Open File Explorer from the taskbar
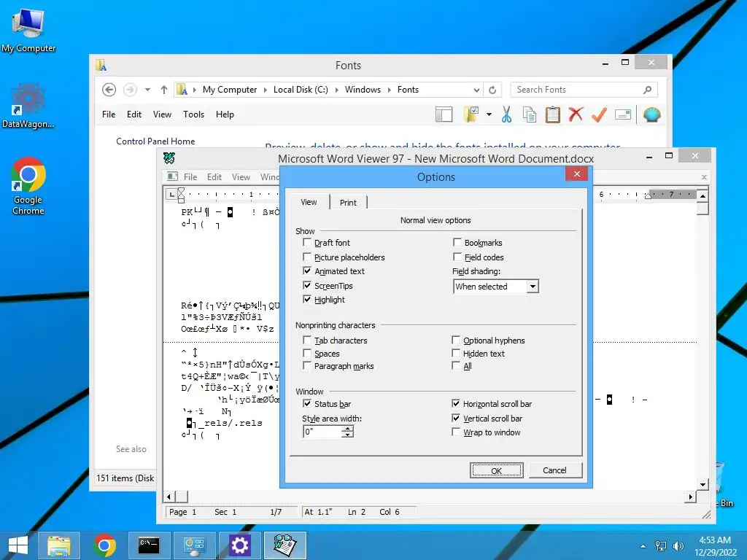This screenshot has width=747, height=560. point(59,545)
